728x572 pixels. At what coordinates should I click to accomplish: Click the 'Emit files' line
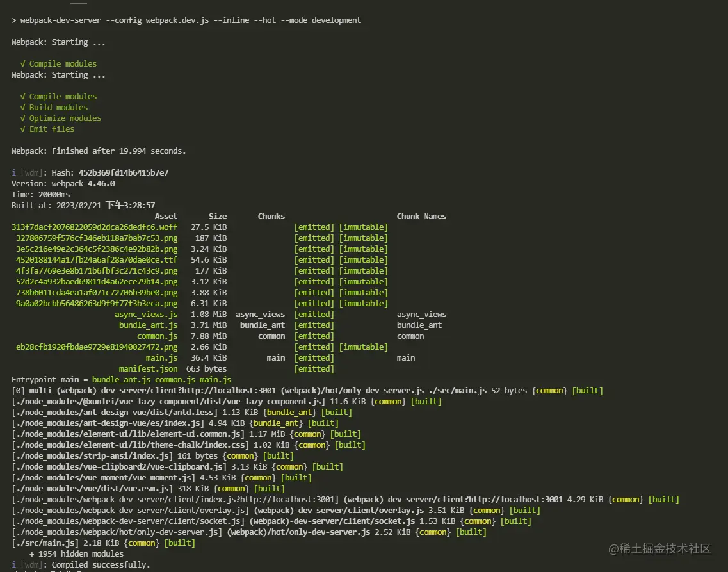pos(47,129)
